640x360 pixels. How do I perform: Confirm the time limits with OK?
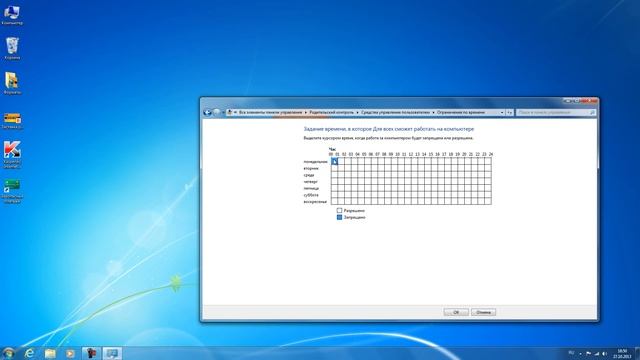tap(456, 312)
